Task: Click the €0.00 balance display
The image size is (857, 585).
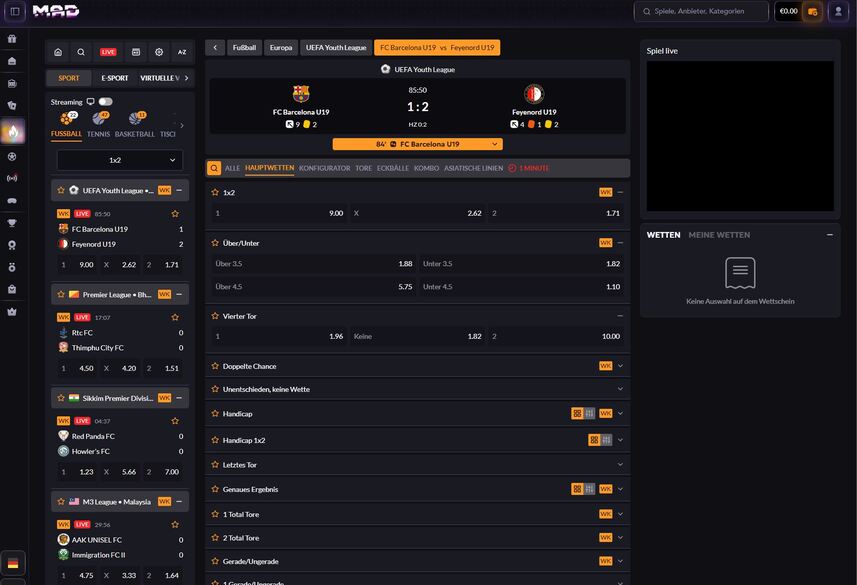Action: coord(788,11)
